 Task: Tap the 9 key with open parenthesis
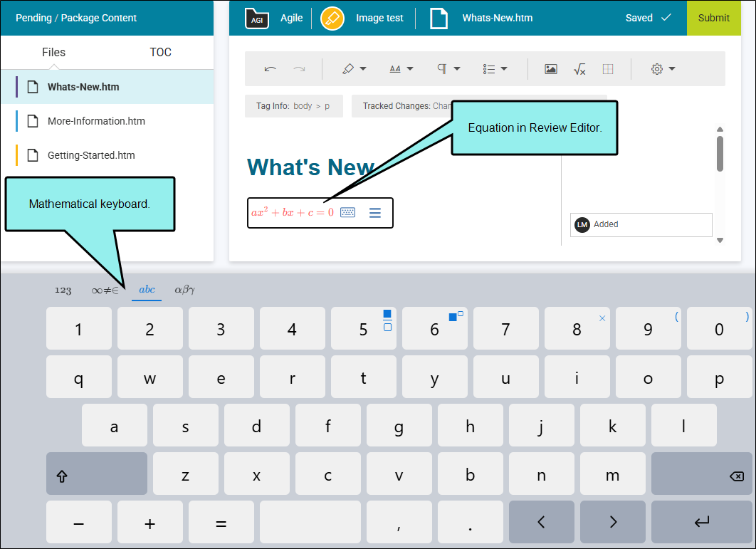[x=649, y=328]
